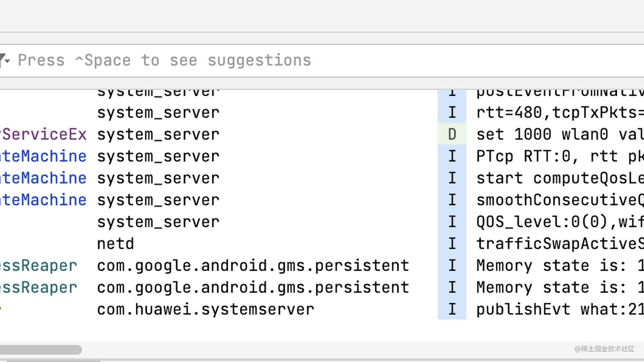Screen dimensions: 644x362
Task: Open the @稀土掘金技术社区 watermark link
Action: 605,349
